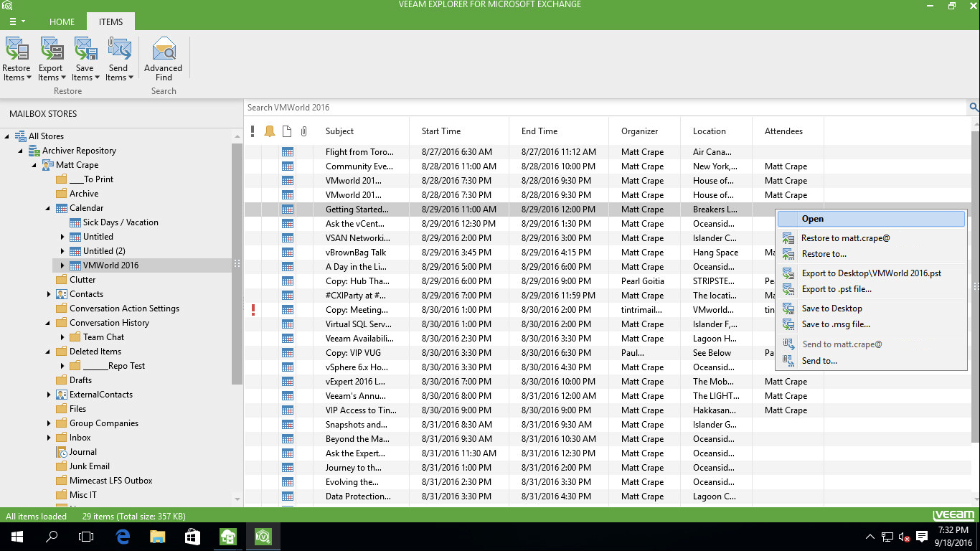The width and height of the screenshot is (980, 551).
Task: Open the Export Items ribbon button
Action: 51,59
